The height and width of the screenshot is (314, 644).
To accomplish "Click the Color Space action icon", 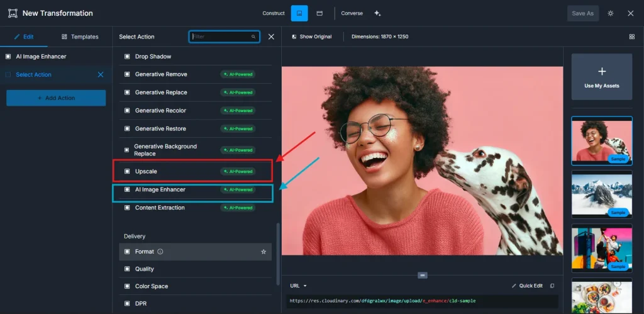I will pos(127,286).
